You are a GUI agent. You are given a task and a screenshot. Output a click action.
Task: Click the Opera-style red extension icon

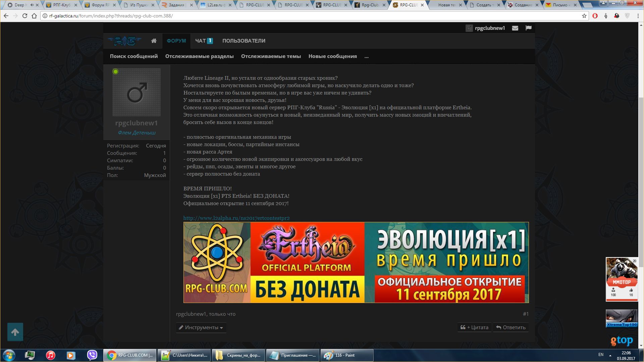click(595, 16)
